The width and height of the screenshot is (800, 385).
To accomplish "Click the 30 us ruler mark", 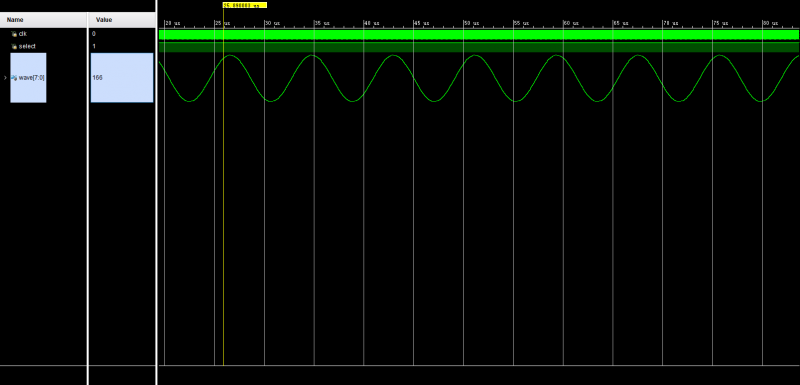I will (271, 23).
